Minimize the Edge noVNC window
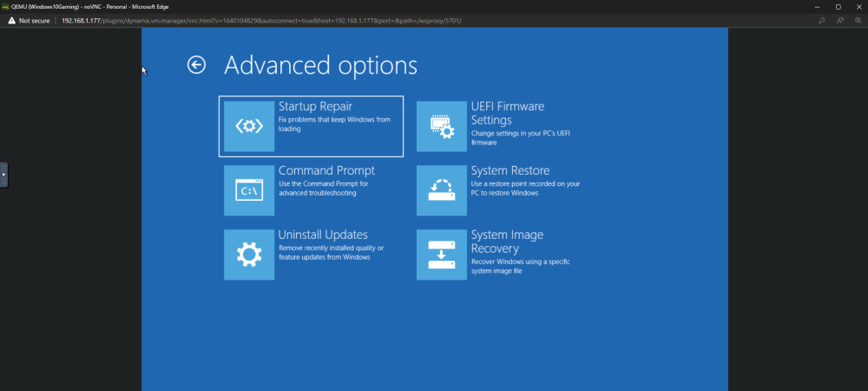This screenshot has height=391, width=868. 817,7
